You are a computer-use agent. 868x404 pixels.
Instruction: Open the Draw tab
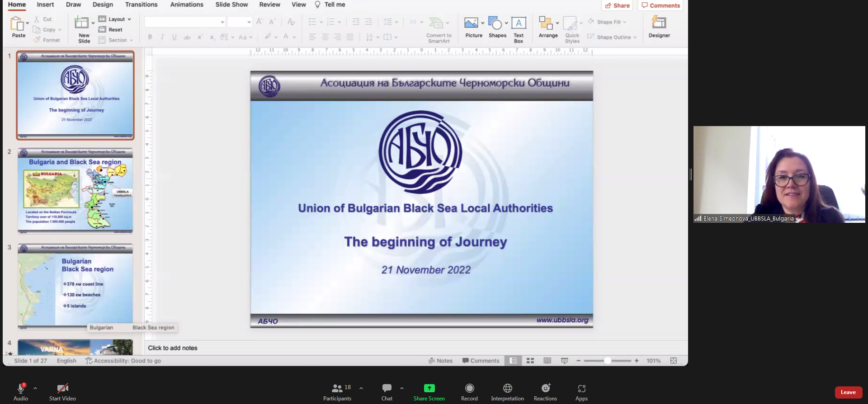[x=74, y=5]
